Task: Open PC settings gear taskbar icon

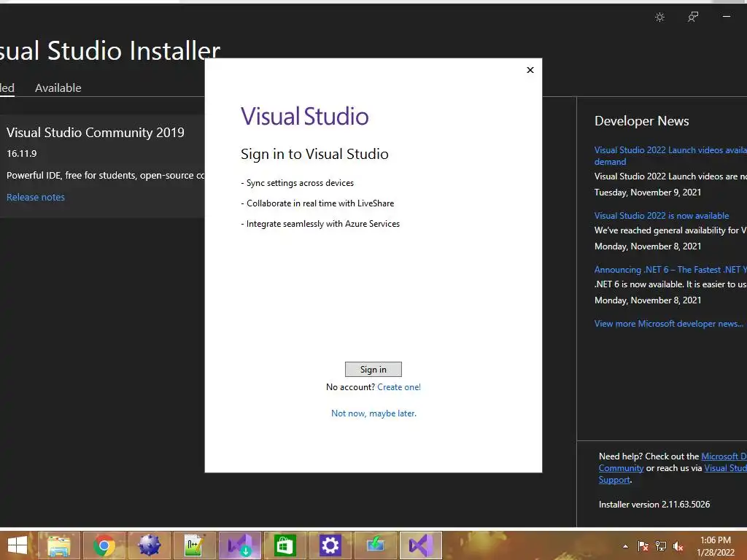Action: [x=330, y=545]
